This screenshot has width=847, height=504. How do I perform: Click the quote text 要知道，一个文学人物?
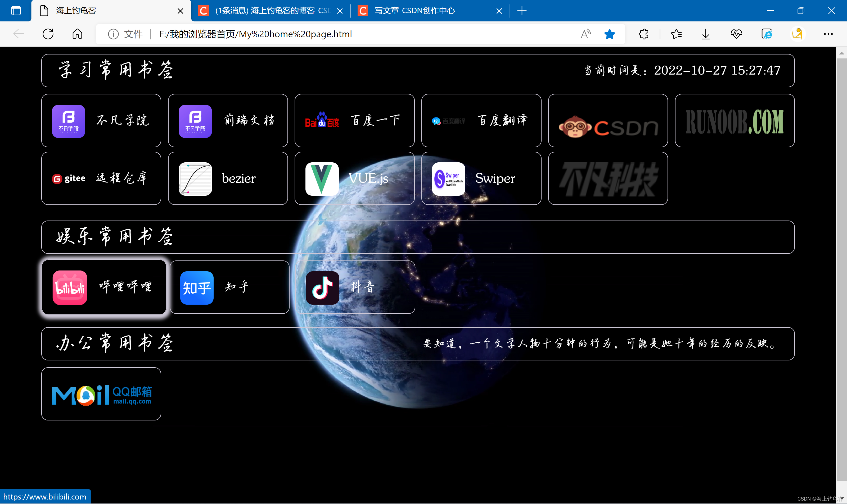pos(600,343)
